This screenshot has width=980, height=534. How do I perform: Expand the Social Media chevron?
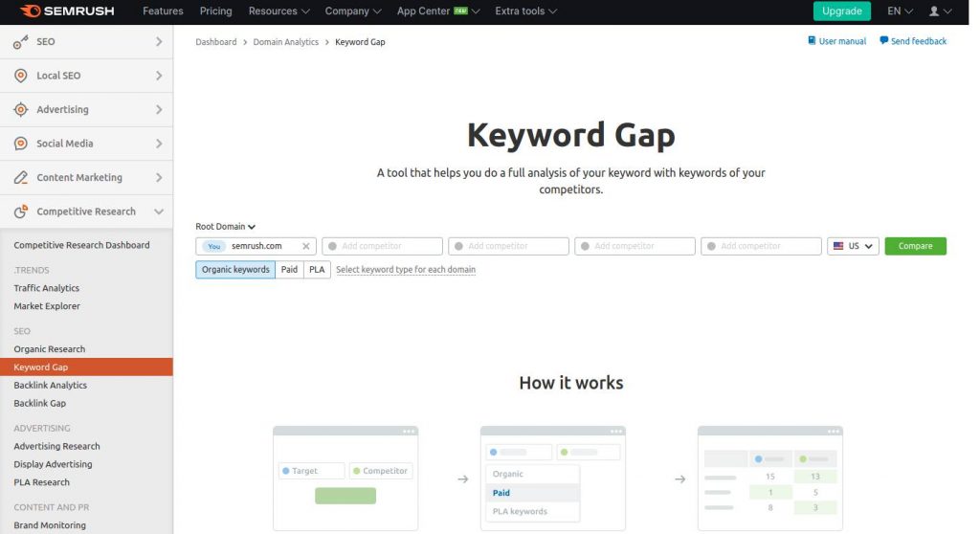pos(159,144)
